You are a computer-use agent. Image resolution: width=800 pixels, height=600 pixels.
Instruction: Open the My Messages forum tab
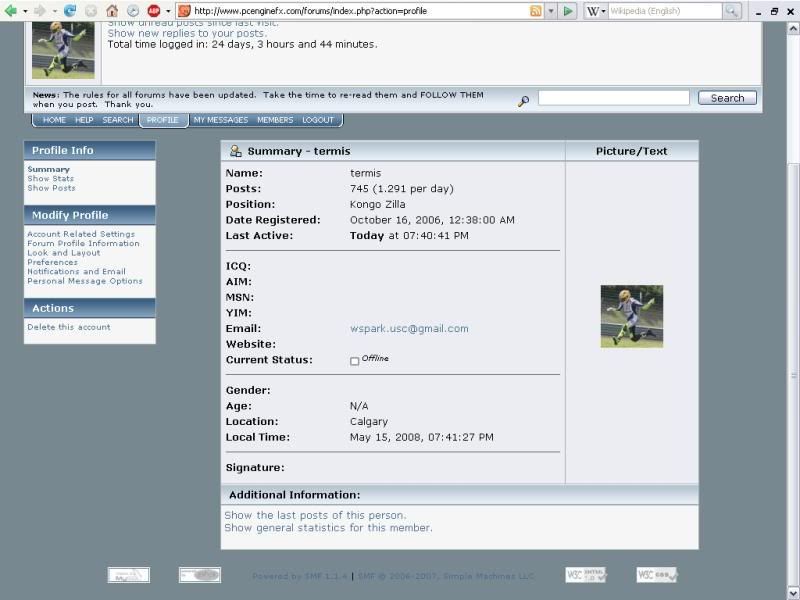220,120
